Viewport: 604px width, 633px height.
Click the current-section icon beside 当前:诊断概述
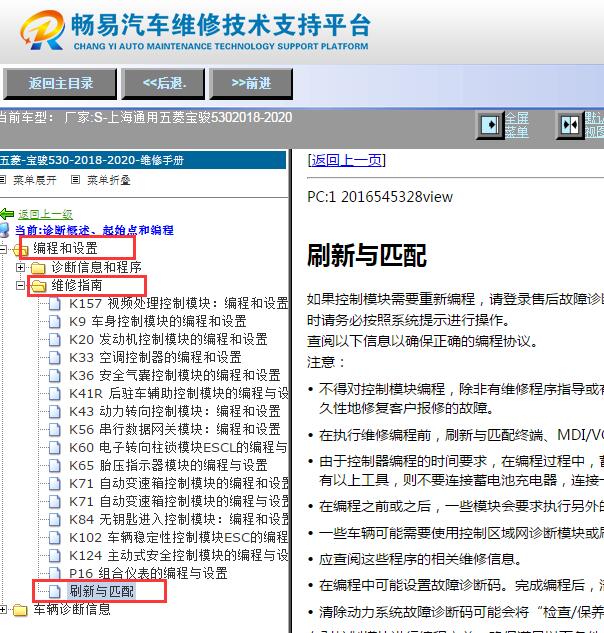[4, 230]
